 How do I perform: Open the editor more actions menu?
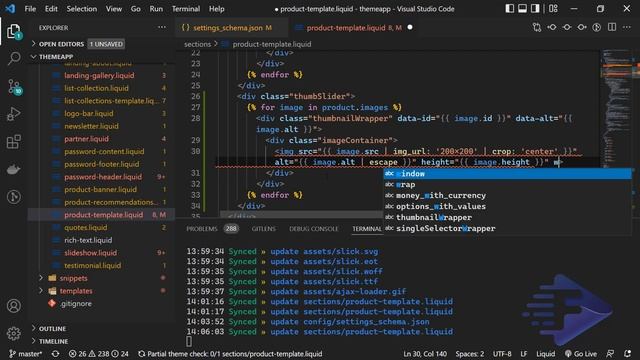(627, 27)
